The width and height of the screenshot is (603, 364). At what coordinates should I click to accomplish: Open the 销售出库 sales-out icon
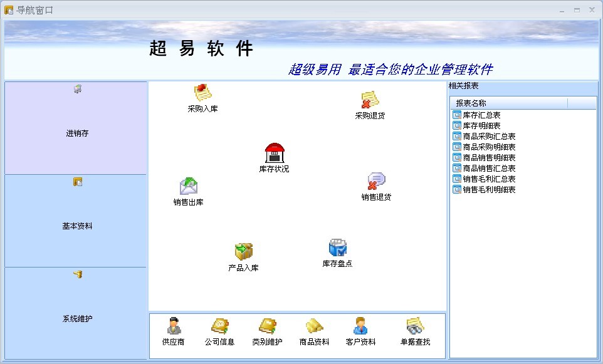coord(189,187)
